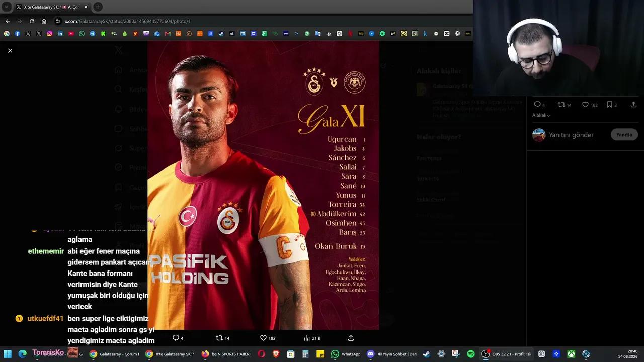Open Sticky Notes from the taskbar
This screenshot has height=362, width=644.
click(x=320, y=354)
